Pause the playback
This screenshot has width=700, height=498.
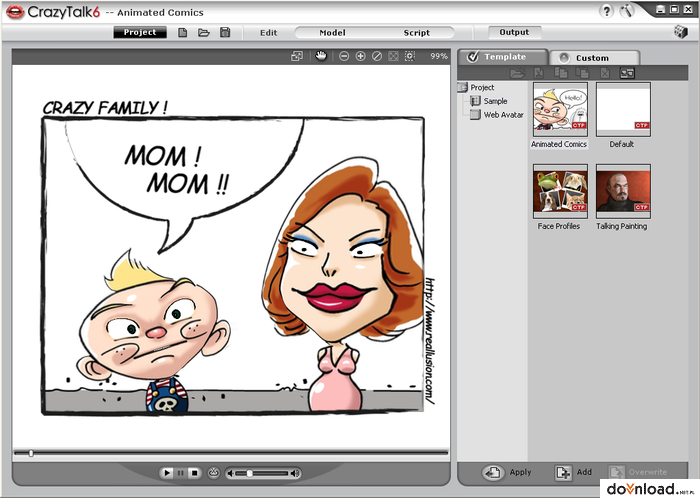(x=180, y=473)
